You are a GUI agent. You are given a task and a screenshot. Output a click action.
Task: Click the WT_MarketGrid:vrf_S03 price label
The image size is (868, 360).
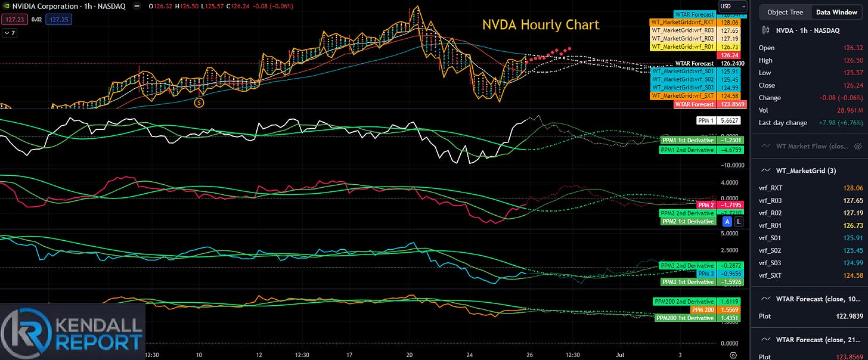[x=682, y=88]
